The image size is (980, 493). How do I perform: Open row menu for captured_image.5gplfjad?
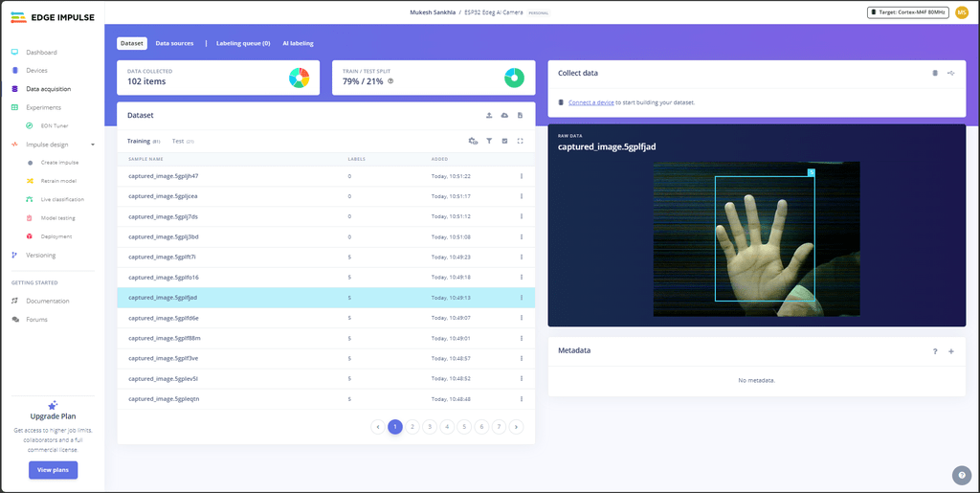(x=522, y=298)
